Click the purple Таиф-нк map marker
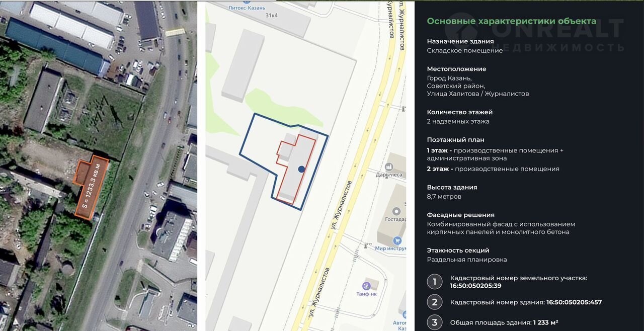This screenshot has width=644, height=331. pyautogui.click(x=366, y=286)
